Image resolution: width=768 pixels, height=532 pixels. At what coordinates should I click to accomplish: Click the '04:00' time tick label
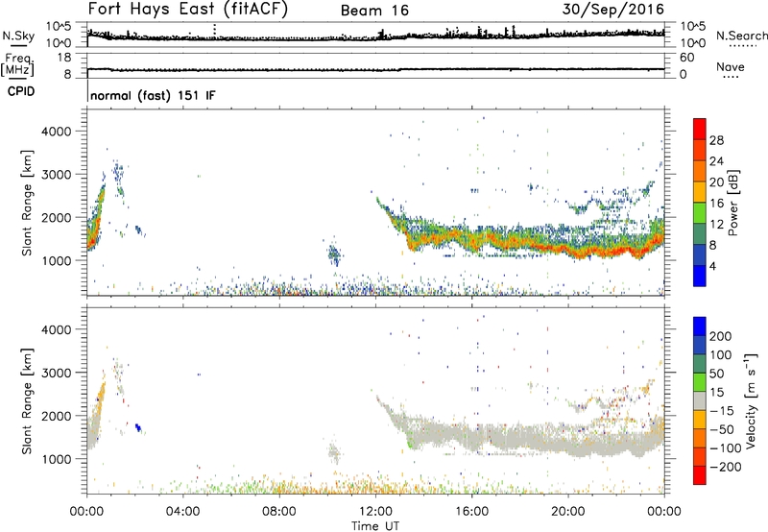(x=183, y=511)
